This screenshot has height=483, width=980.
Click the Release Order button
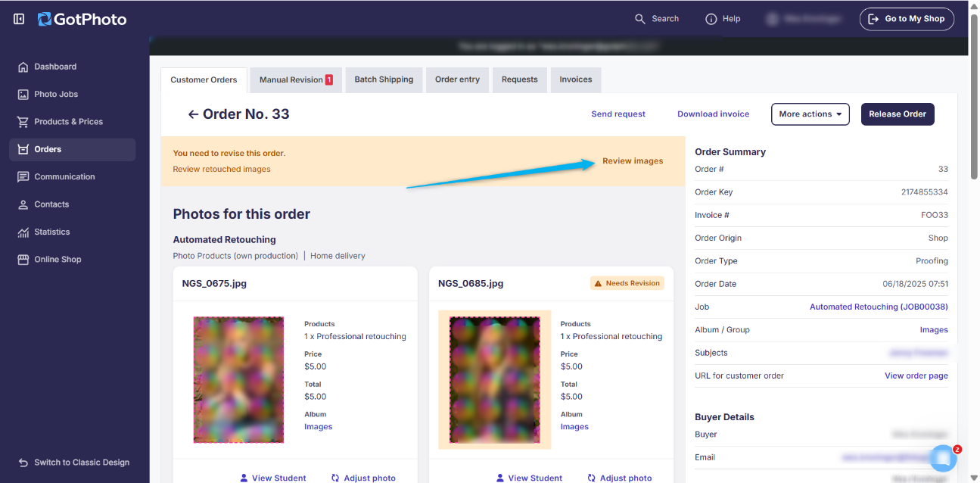[x=898, y=114]
